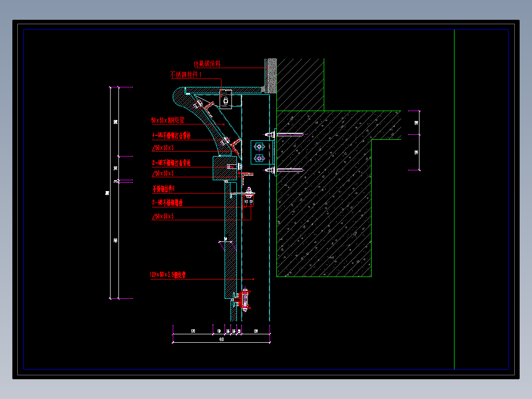Select the cyan embedded plate with two bolts
Image resolution: width=532 pixels, height=399 pixels.
(262, 152)
